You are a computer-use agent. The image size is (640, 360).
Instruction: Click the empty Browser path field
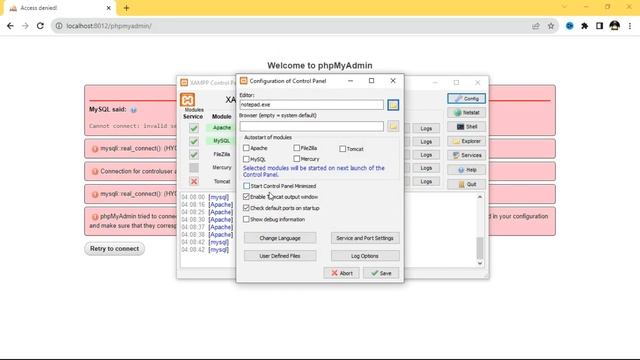(x=311, y=126)
